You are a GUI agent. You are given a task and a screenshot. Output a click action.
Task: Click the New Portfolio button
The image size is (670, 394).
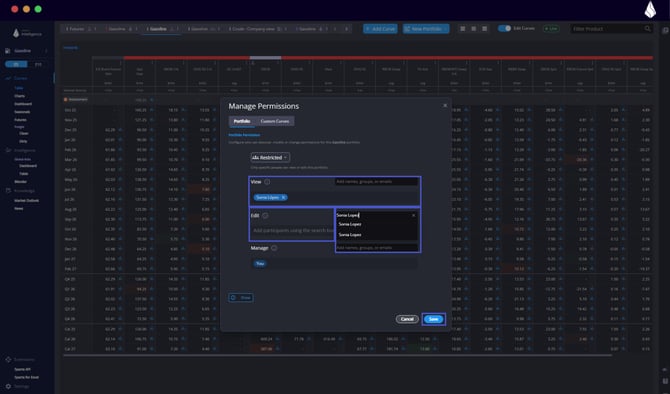click(426, 29)
